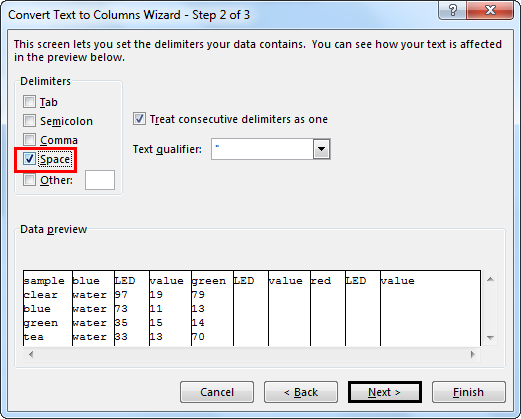Click the preview scroll left arrow

[x=31, y=354]
